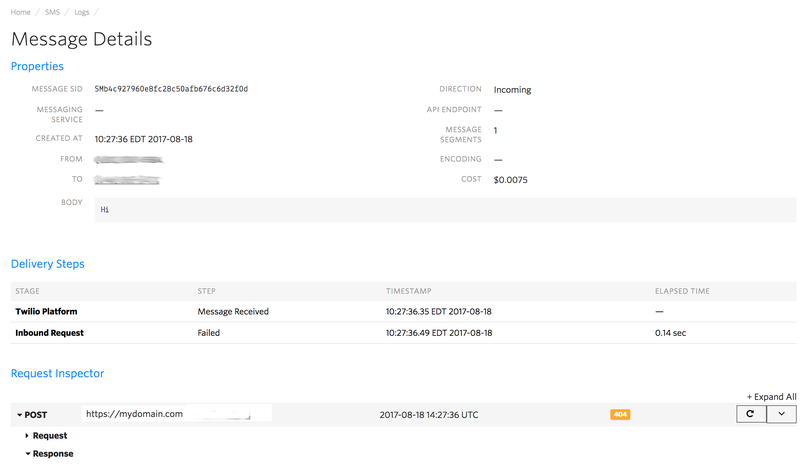Select the Message SID value
Image resolution: width=800 pixels, height=464 pixels.
point(171,89)
